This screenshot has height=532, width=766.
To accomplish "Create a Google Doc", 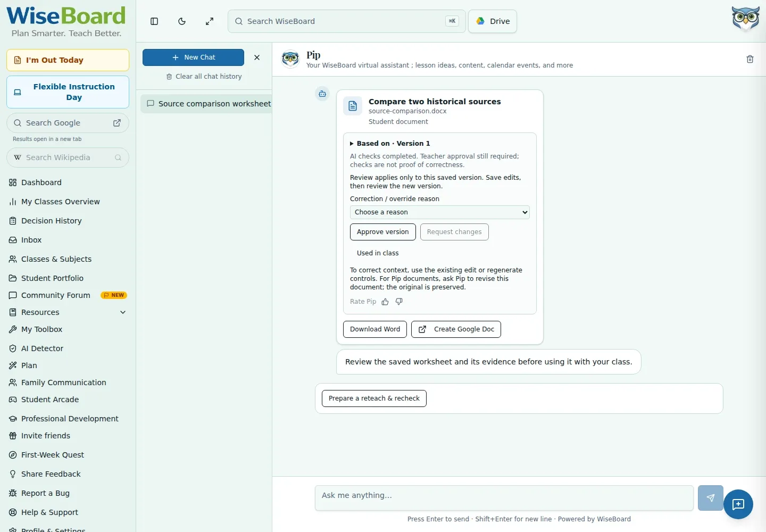I will coord(456,329).
